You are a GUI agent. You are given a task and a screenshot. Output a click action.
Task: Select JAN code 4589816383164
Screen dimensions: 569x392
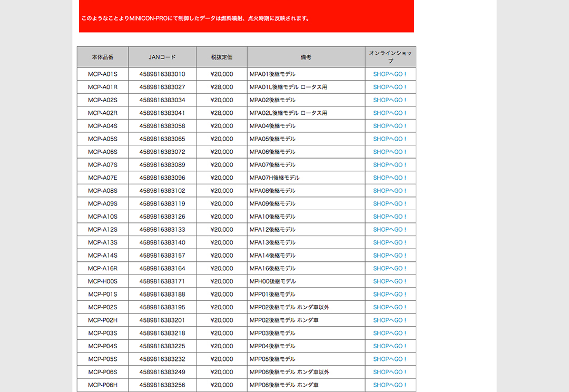tap(162, 268)
